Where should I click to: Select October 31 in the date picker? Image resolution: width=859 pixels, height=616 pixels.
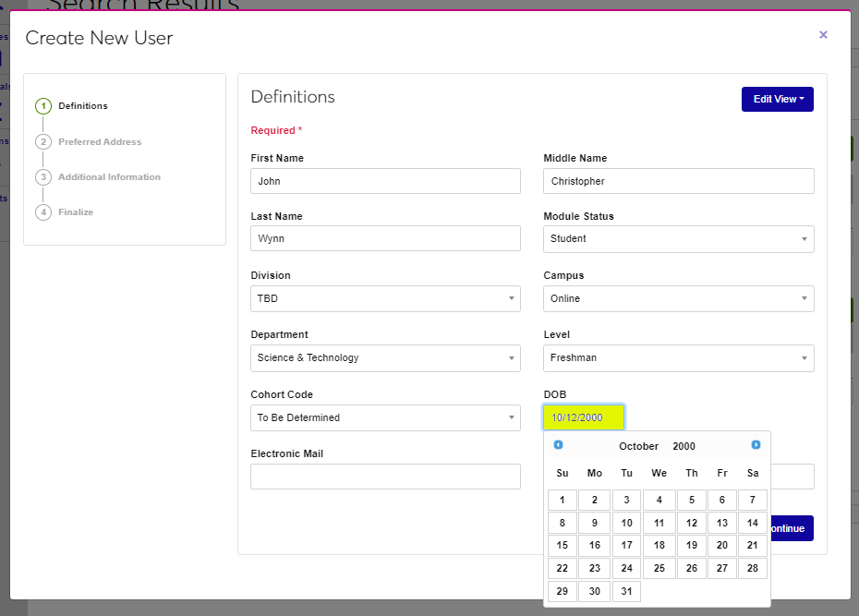click(626, 591)
